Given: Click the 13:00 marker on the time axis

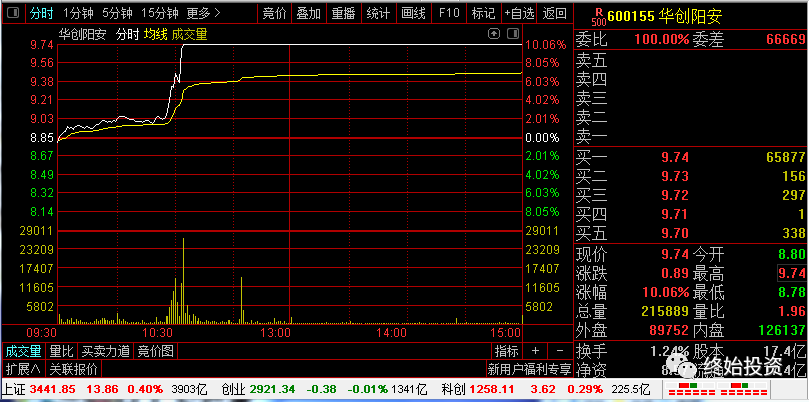Looking at the screenshot, I should [274, 332].
